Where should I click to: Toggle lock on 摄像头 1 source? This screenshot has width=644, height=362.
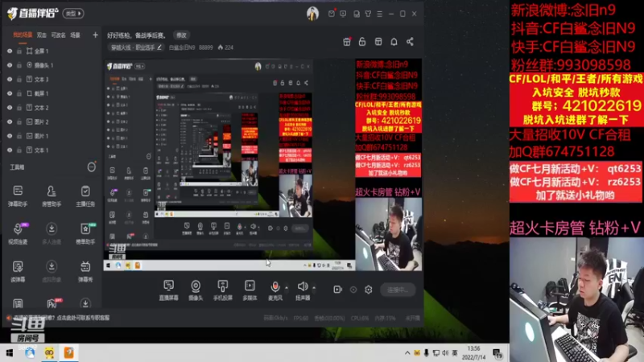point(19,65)
